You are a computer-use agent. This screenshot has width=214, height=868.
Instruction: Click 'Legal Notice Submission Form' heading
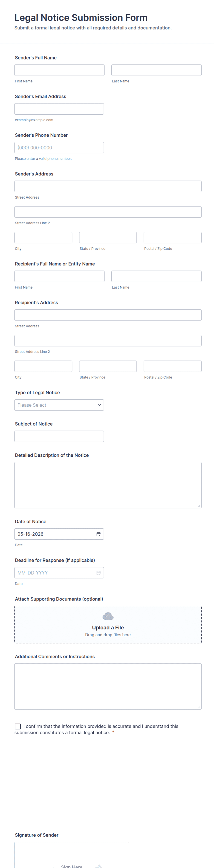click(x=81, y=17)
